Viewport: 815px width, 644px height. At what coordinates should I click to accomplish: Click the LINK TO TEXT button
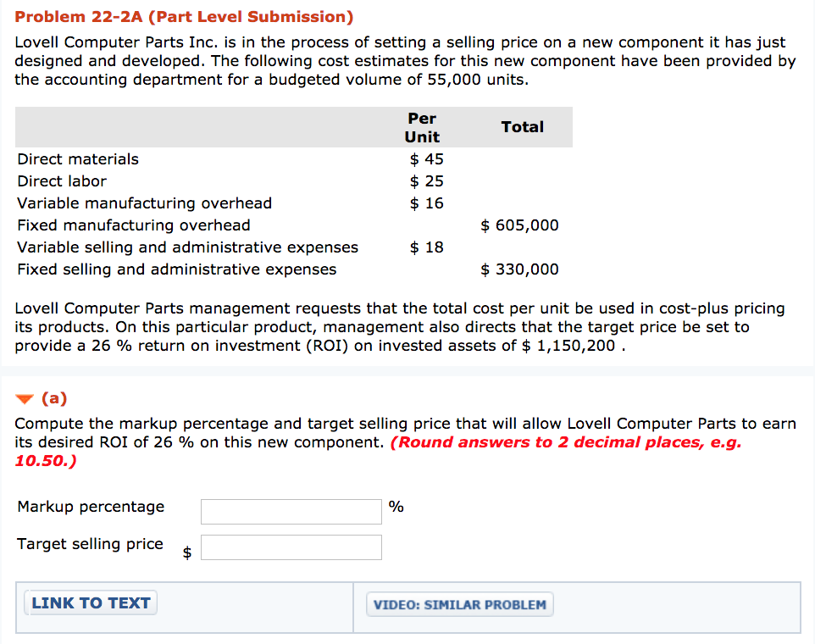[89, 602]
